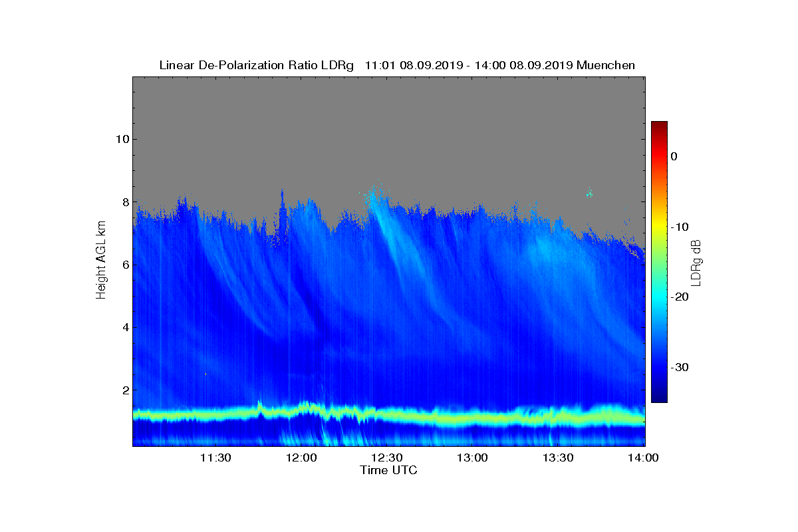
Task: Click the height tick label 8
Action: 124,202
